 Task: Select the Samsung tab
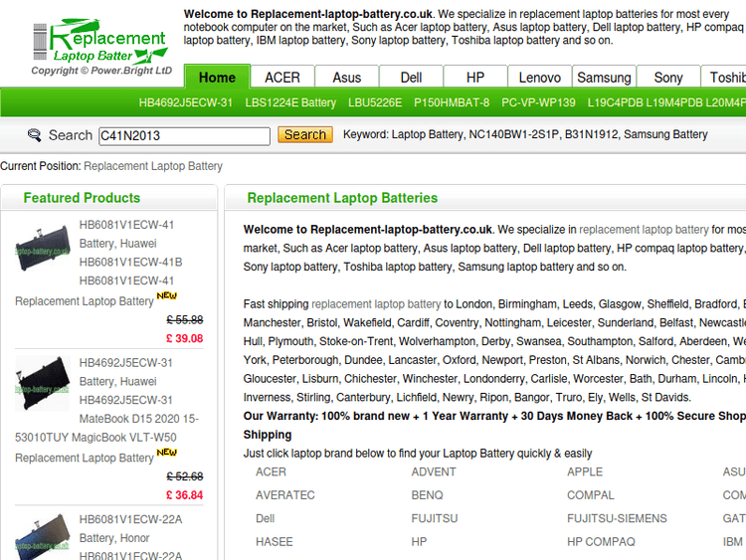604,78
